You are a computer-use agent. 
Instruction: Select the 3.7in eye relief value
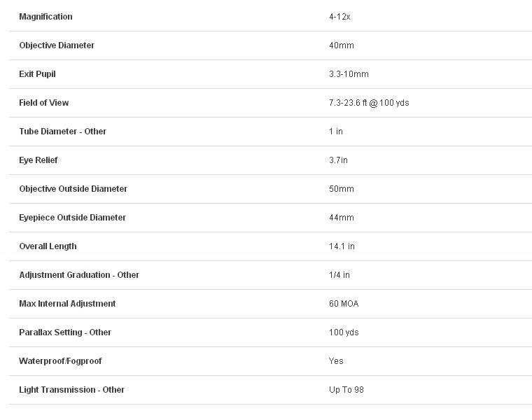338,160
